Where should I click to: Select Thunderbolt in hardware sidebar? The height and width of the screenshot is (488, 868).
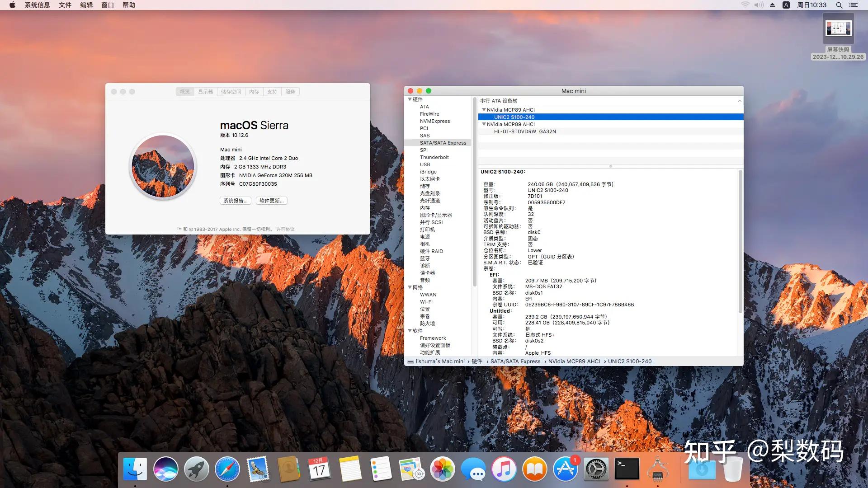(x=434, y=157)
